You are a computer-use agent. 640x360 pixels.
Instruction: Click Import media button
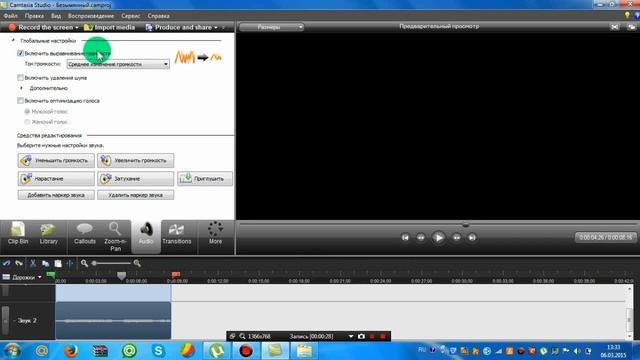(109, 27)
